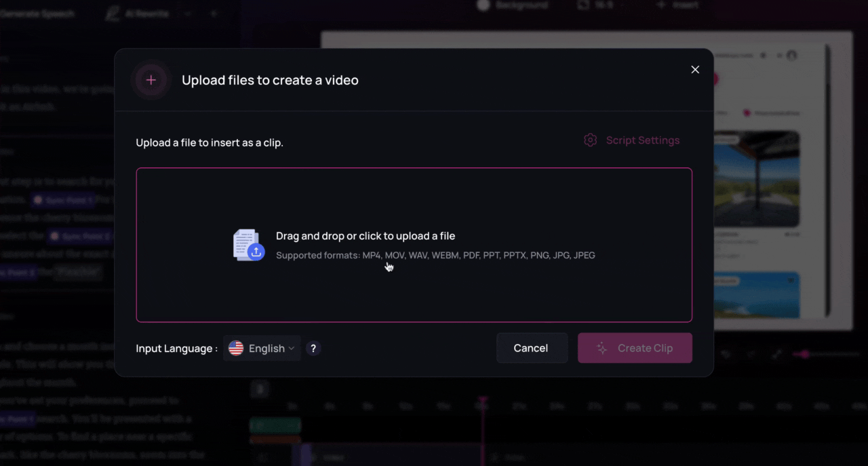The image size is (868, 466).
Task: Close the upload dialog with the X
Action: pyautogui.click(x=694, y=69)
